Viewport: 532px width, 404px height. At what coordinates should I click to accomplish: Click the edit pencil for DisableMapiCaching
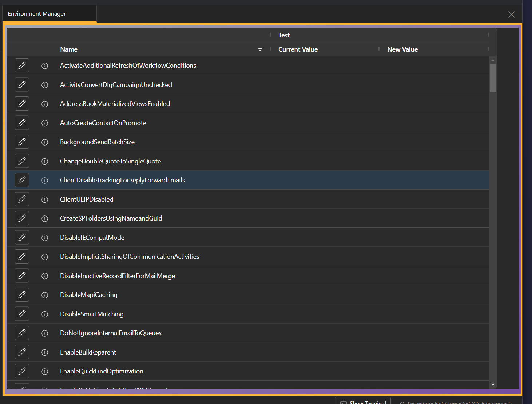point(21,294)
